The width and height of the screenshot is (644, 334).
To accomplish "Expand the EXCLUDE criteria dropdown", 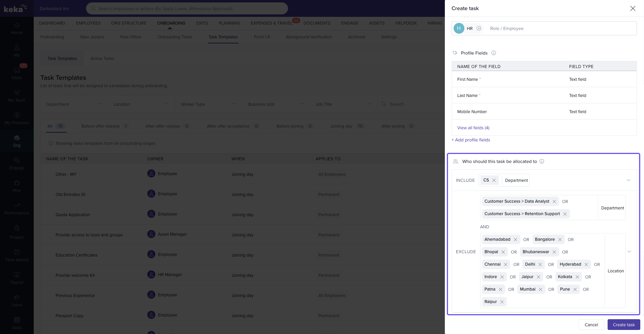I will click(629, 252).
